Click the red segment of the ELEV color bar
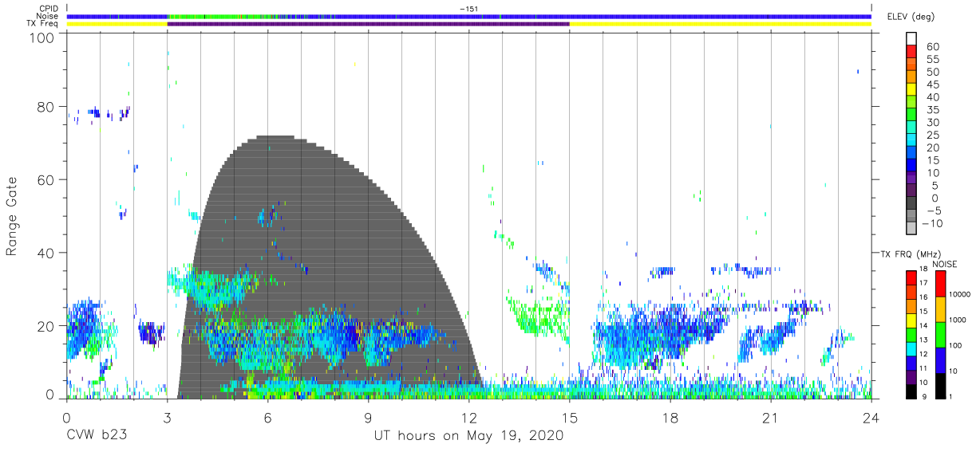 tap(911, 53)
